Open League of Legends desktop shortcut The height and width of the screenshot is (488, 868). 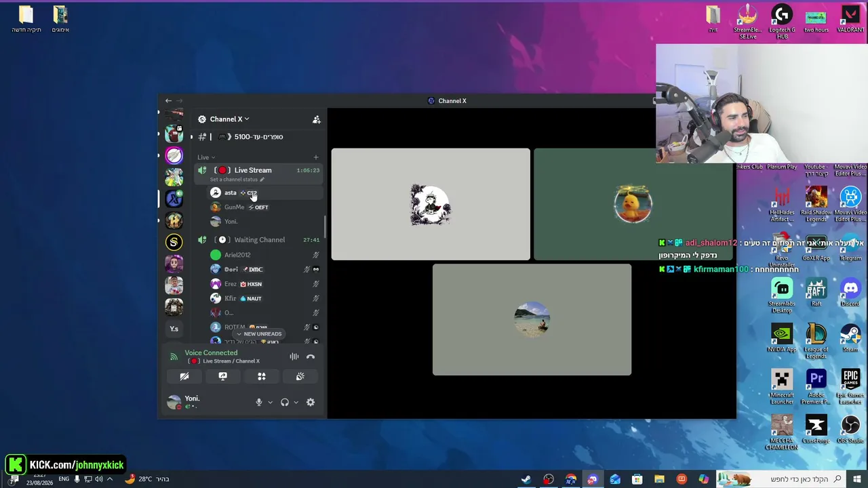coord(816,342)
